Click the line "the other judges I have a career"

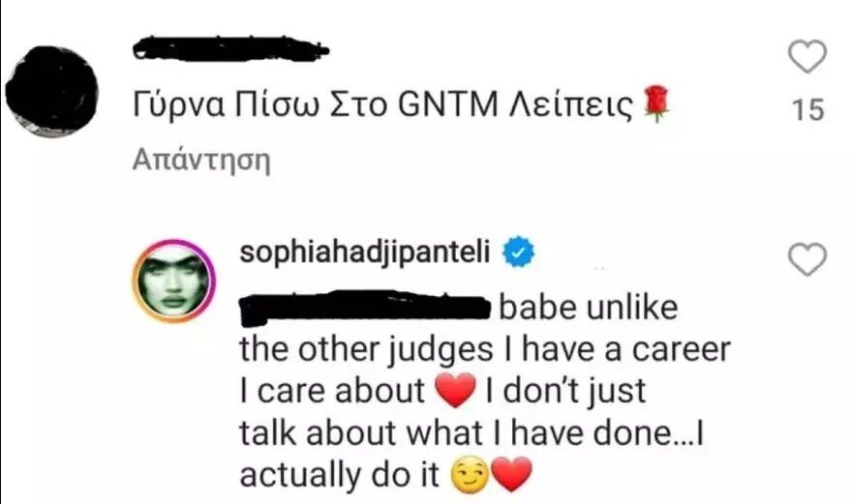[x=482, y=349]
